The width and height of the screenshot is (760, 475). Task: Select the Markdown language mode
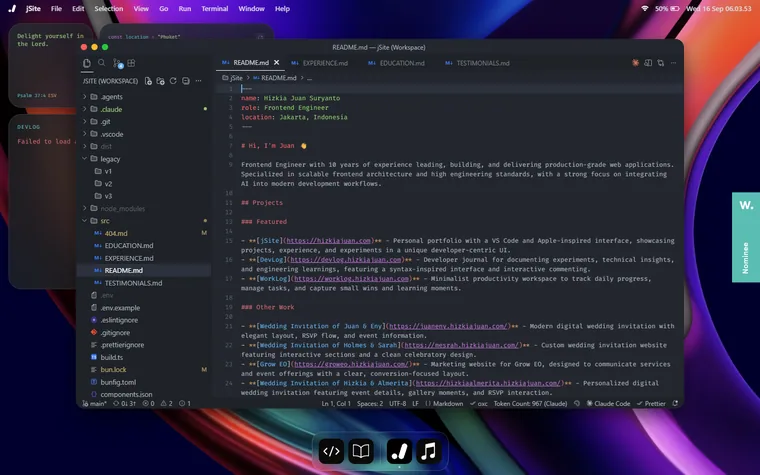tap(444, 403)
